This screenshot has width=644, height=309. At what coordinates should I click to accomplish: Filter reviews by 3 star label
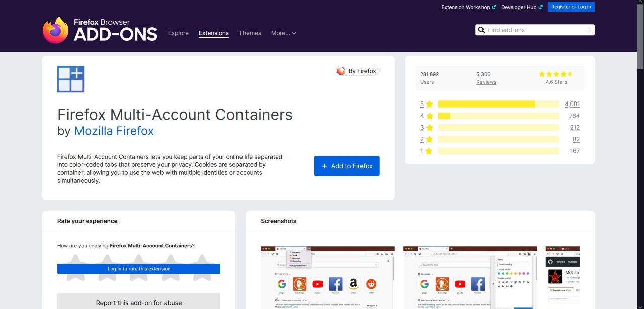[x=427, y=128]
